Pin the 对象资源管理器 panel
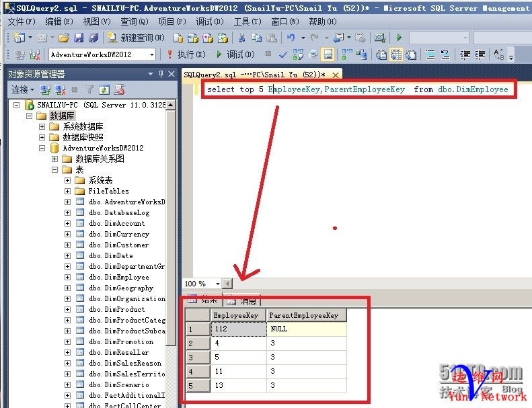Viewport: 532px width, 408px height. (x=161, y=73)
